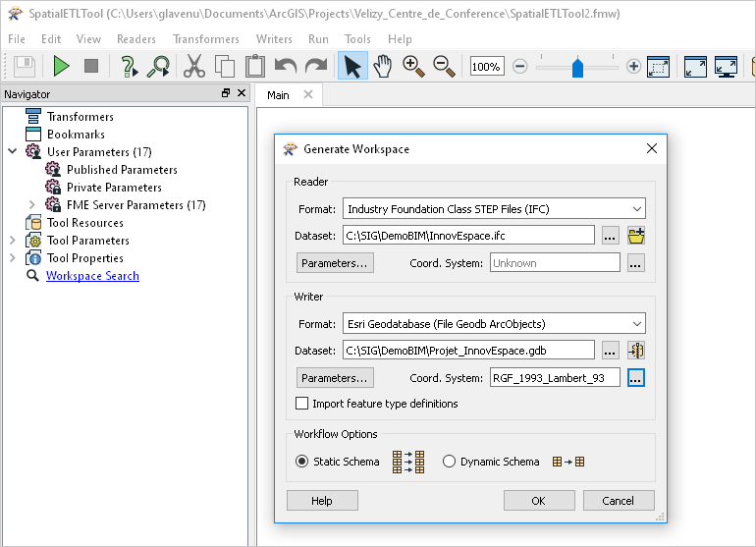Select the Dynamic Schema radio button
Image resolution: width=756 pixels, height=547 pixels.
(x=449, y=462)
